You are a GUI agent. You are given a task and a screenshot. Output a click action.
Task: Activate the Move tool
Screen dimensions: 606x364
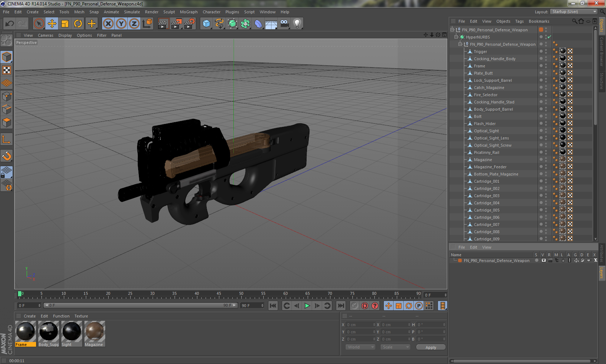click(x=52, y=24)
